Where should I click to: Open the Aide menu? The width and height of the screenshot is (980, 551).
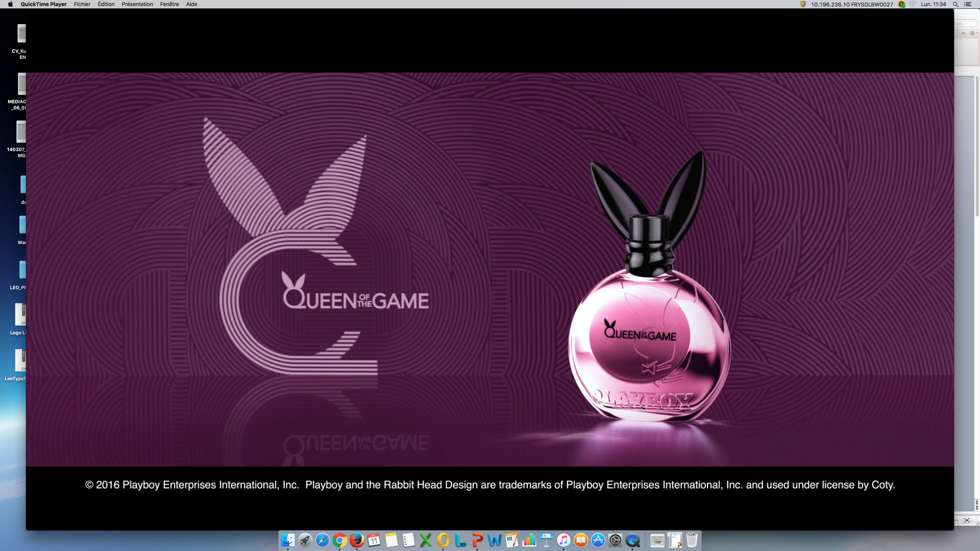tap(191, 4)
